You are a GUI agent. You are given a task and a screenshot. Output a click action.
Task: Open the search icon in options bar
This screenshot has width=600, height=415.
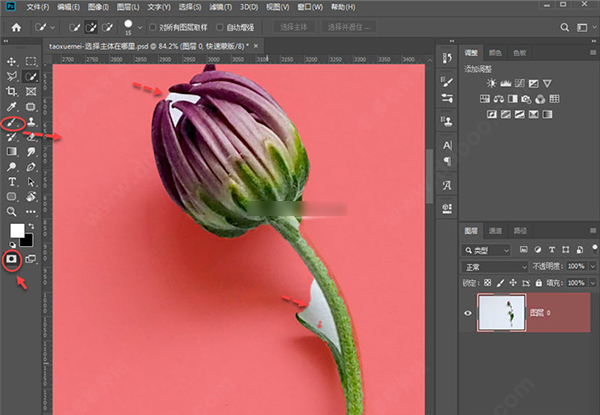564,27
